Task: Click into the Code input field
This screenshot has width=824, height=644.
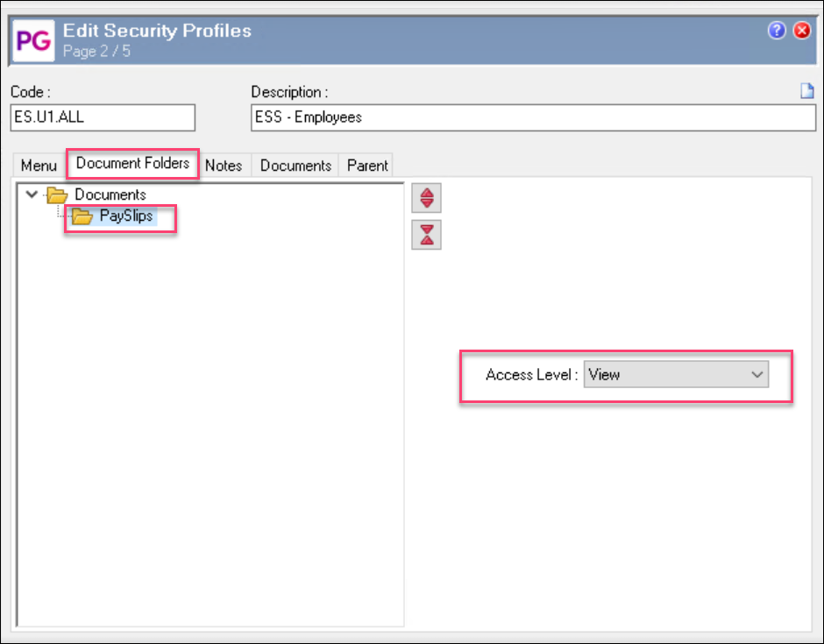Action: coord(103,117)
